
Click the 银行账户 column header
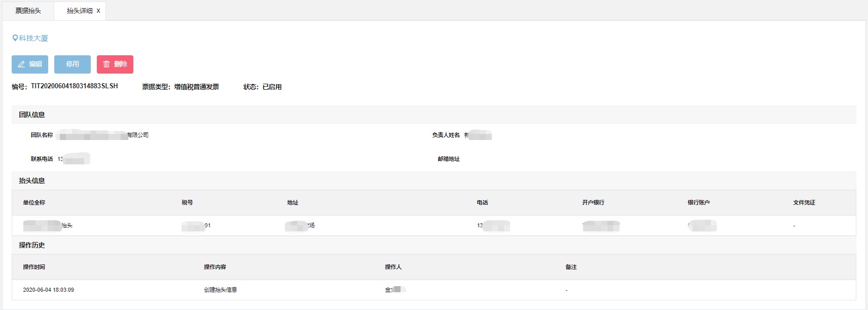pyautogui.click(x=698, y=202)
